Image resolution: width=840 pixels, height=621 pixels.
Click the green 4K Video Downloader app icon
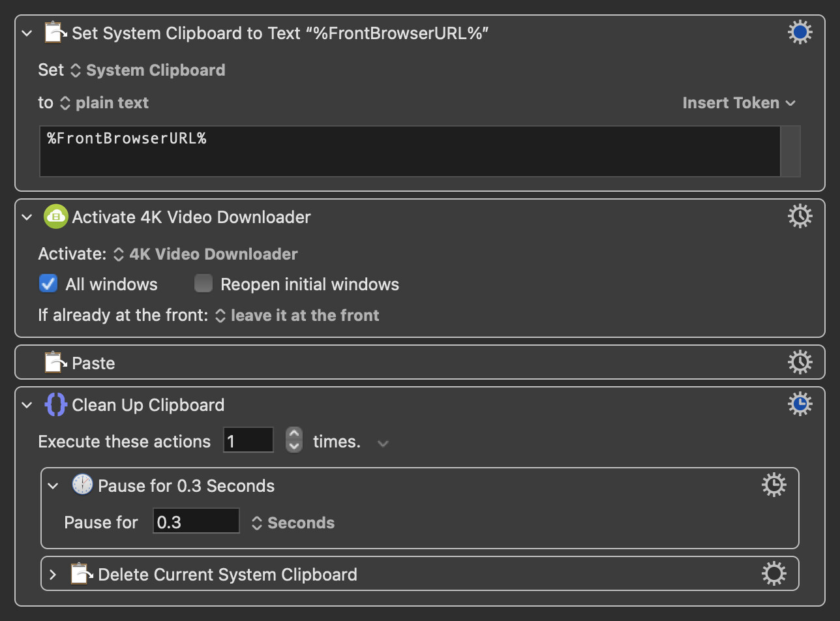pyautogui.click(x=56, y=217)
